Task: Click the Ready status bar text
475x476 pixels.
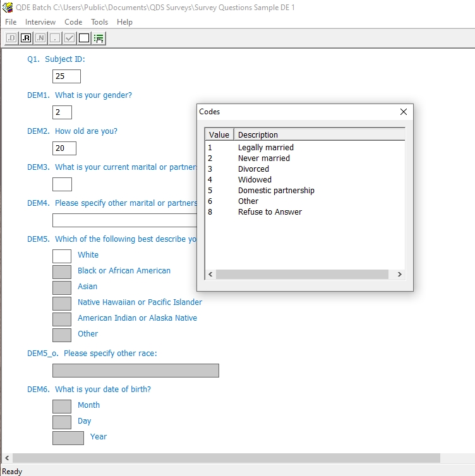Action: tap(12, 471)
